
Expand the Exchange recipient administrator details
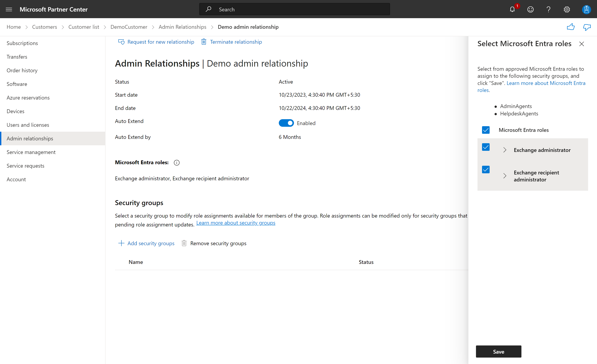pyautogui.click(x=505, y=175)
